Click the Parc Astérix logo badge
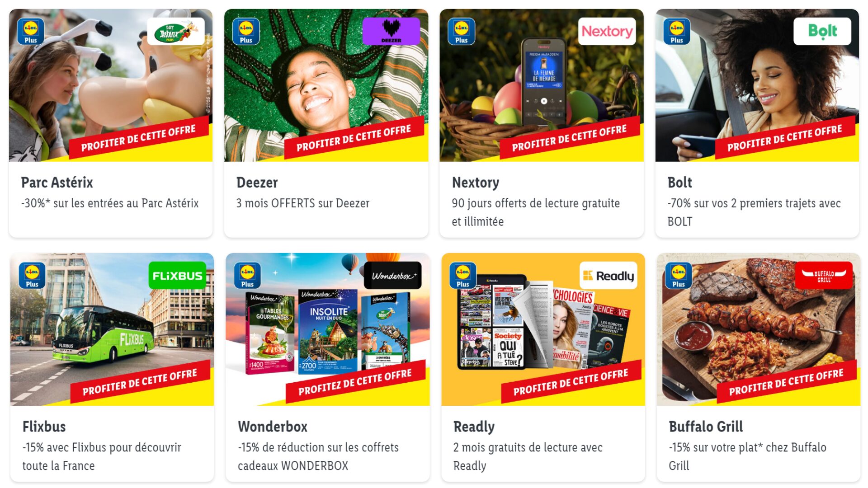868x488 pixels. pos(175,31)
